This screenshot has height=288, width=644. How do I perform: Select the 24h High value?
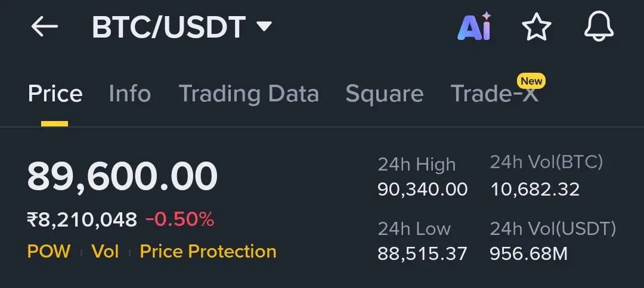pos(422,190)
